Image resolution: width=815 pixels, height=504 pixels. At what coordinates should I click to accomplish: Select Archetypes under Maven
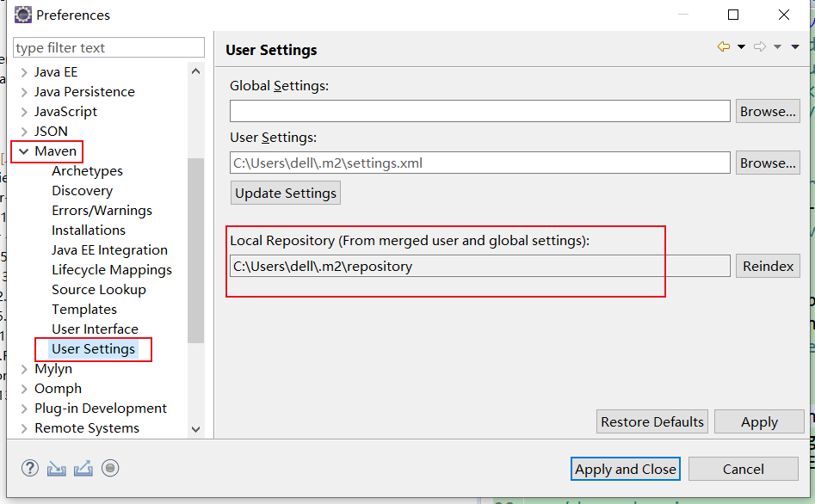87,171
